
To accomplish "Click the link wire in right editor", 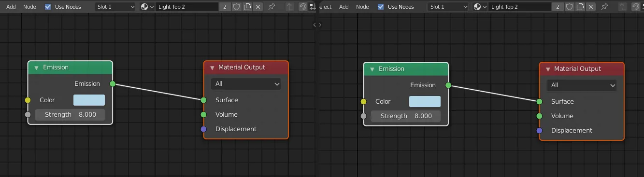I will pos(494,94).
